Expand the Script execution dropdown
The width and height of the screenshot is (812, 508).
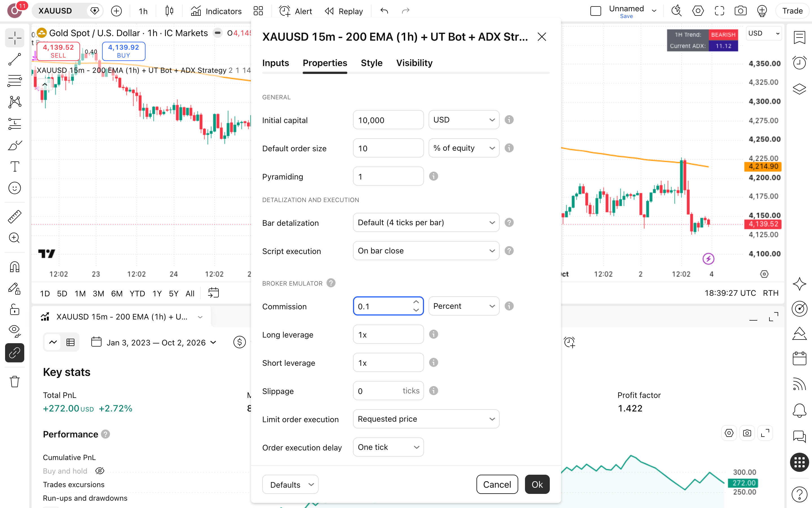(x=426, y=251)
